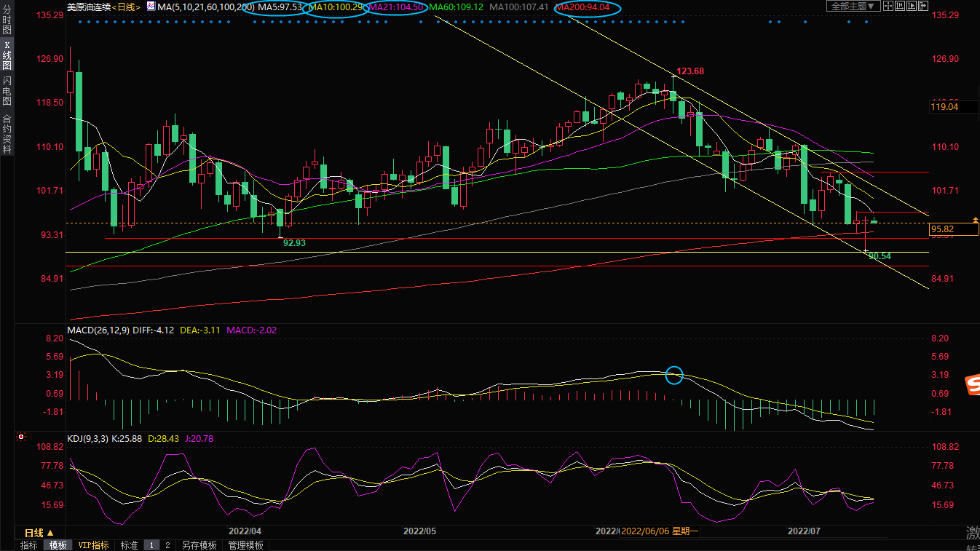980x551 pixels.
Task: Click the MA indicator chart icon
Action: 151,7
